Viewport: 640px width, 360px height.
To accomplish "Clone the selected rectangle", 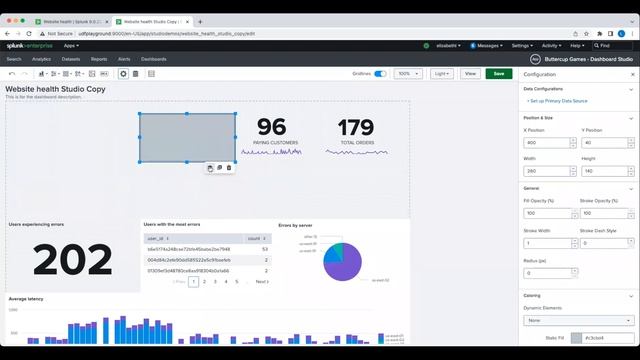I will pos(220,168).
